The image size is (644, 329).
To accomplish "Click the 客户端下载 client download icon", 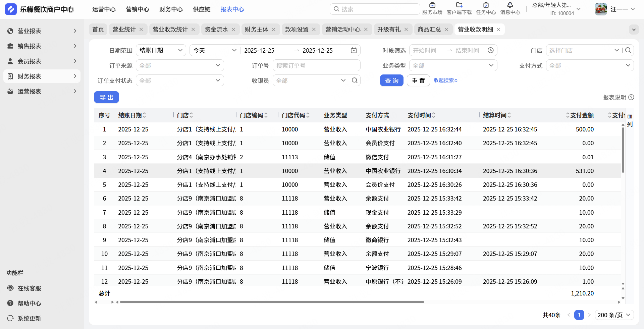I will pos(459,5).
